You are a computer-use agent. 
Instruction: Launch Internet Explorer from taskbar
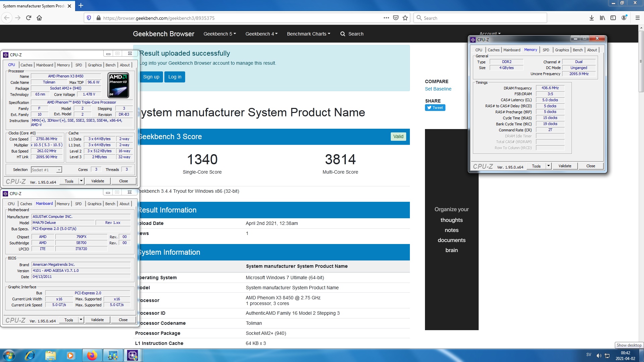coord(30,355)
